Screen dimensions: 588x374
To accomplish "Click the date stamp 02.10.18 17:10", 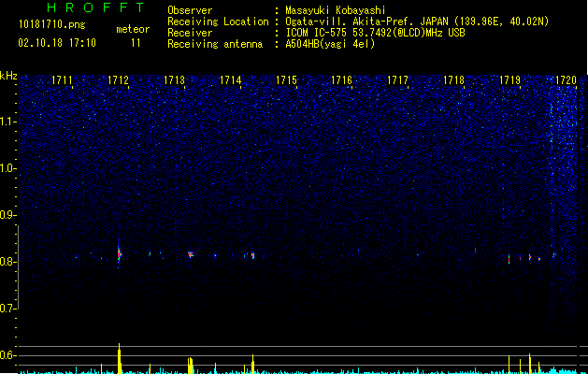I will coord(57,43).
